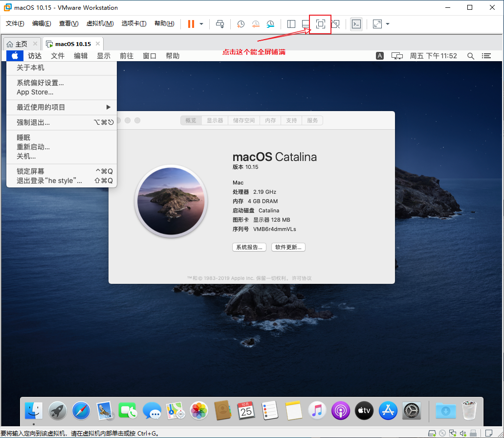Open the console view icon
This screenshot has width=504, height=438.
(x=356, y=24)
